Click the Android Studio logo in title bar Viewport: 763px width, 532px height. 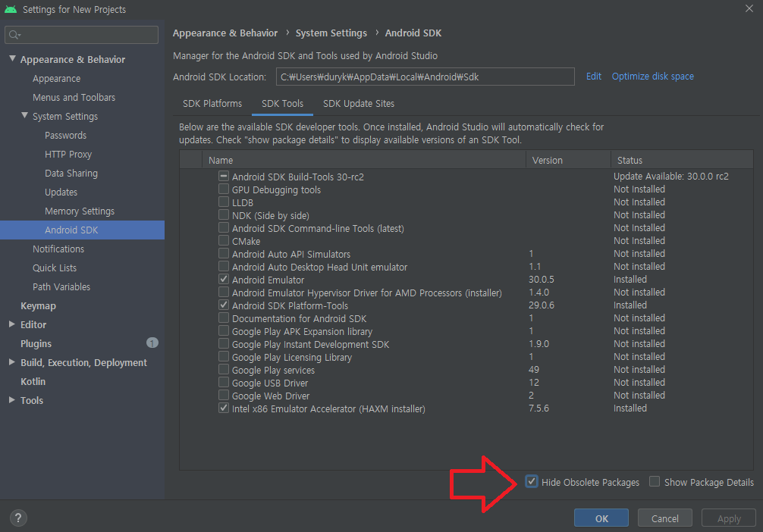click(11, 9)
